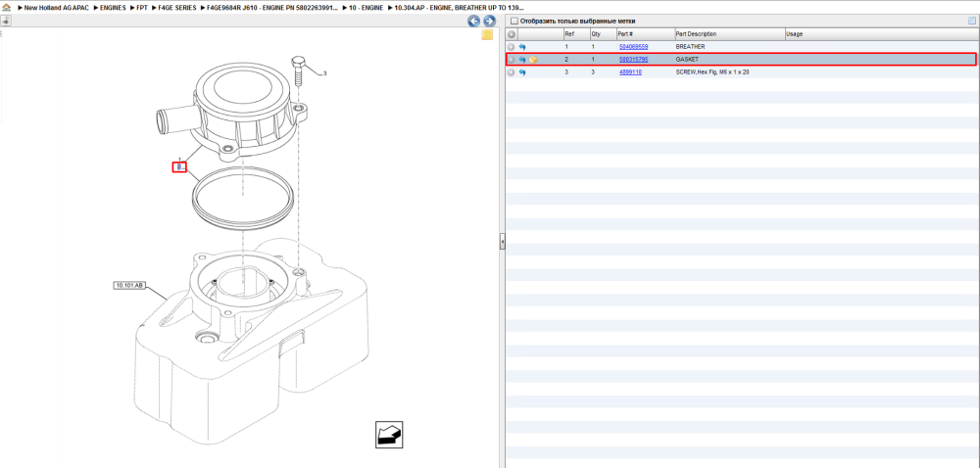Screen dimensions: 980x468
Task: Click blue arrow icon in SCREW row
Action: pyautogui.click(x=522, y=72)
